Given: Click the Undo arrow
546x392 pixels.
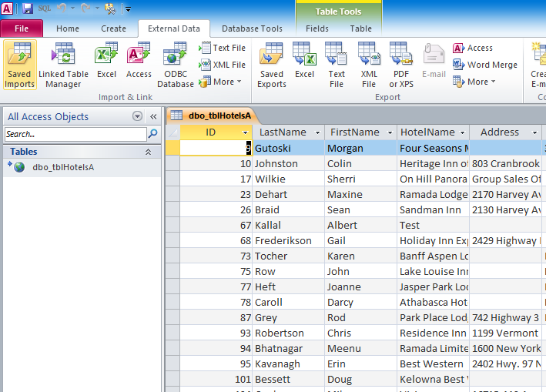Looking at the screenshot, I should 62,8.
